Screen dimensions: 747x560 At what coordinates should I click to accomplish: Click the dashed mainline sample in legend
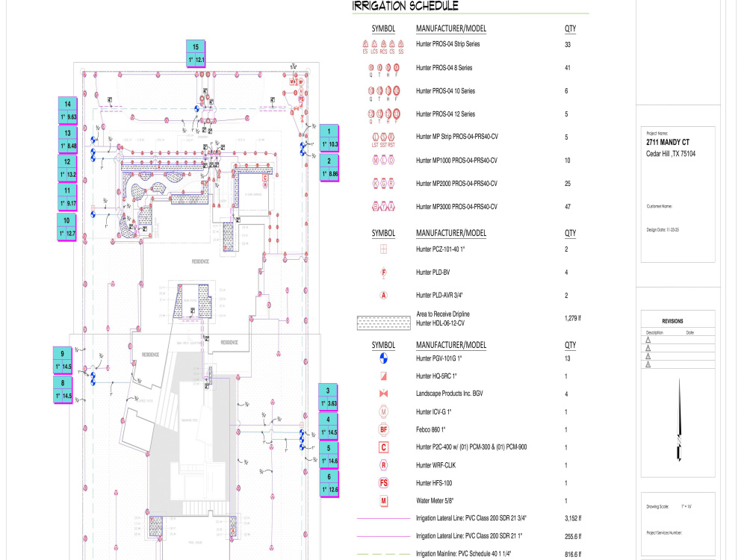tap(383, 554)
